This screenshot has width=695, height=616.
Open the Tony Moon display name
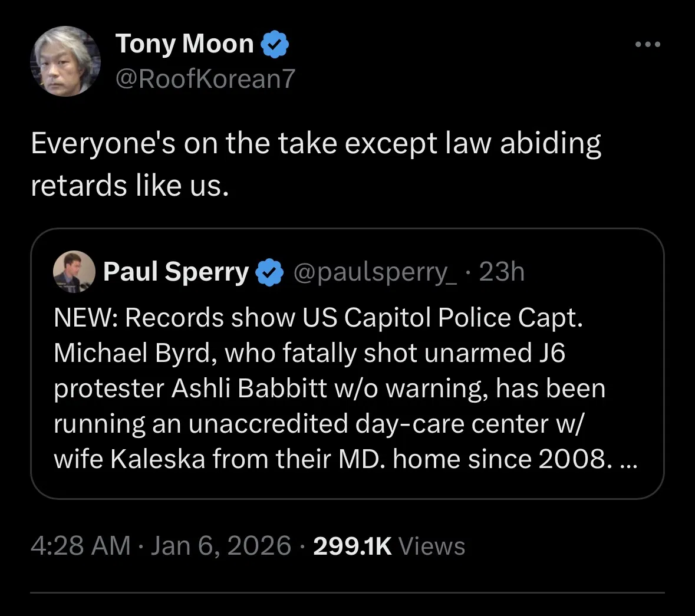184,44
